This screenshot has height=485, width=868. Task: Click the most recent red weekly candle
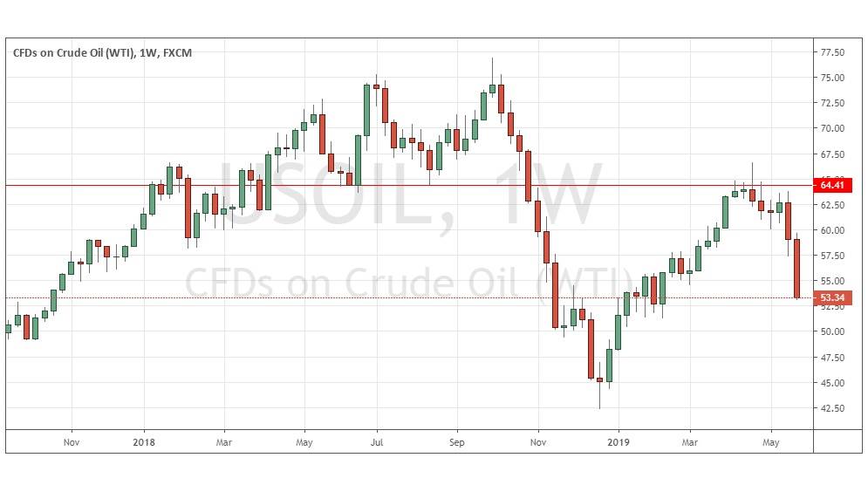[x=796, y=268]
